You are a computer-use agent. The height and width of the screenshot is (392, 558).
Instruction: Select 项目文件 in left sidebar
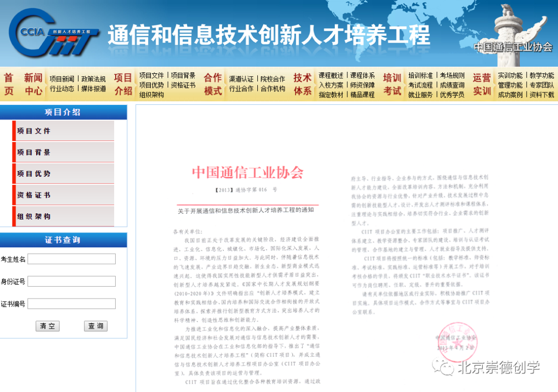64,131
